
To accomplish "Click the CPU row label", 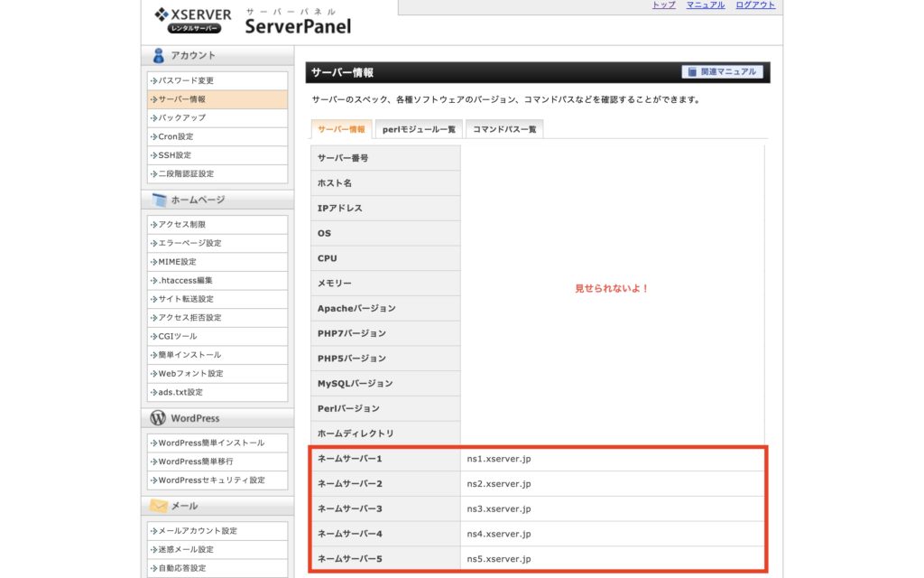I will [x=327, y=258].
